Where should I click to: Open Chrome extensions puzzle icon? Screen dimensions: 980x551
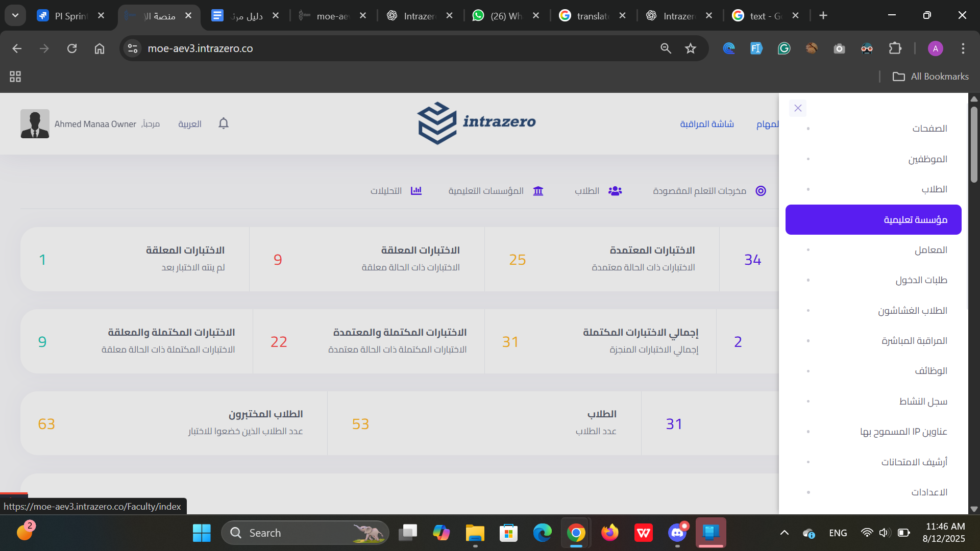[x=895, y=48]
